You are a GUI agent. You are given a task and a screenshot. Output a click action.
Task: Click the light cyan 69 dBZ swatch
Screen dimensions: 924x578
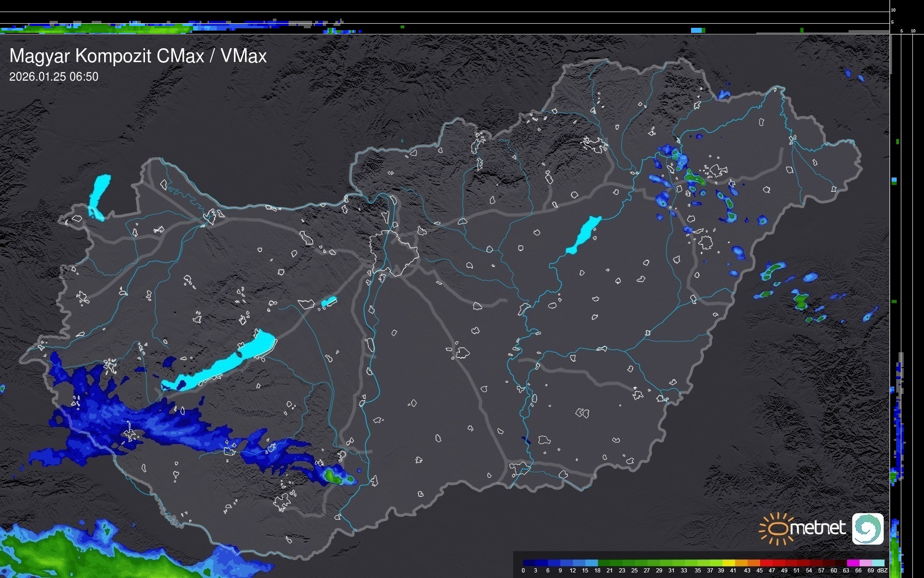(x=878, y=563)
